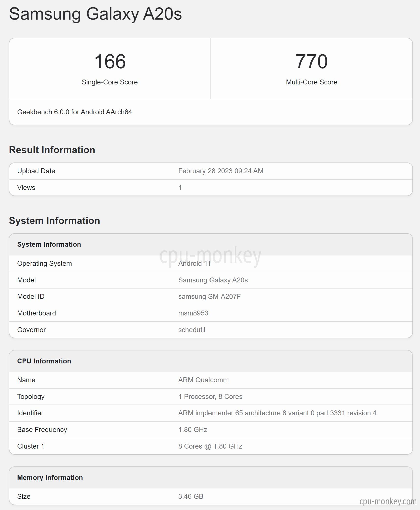This screenshot has height=510, width=420.
Task: Select the Model value Samsung Galaxy A20s
Action: coord(213,280)
